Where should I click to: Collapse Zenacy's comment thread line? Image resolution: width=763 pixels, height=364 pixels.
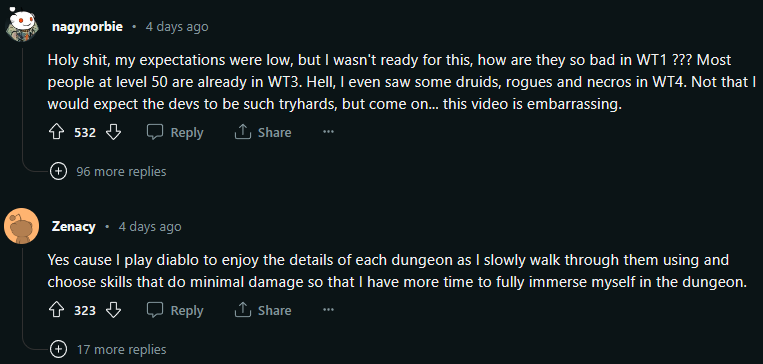pos(22,293)
